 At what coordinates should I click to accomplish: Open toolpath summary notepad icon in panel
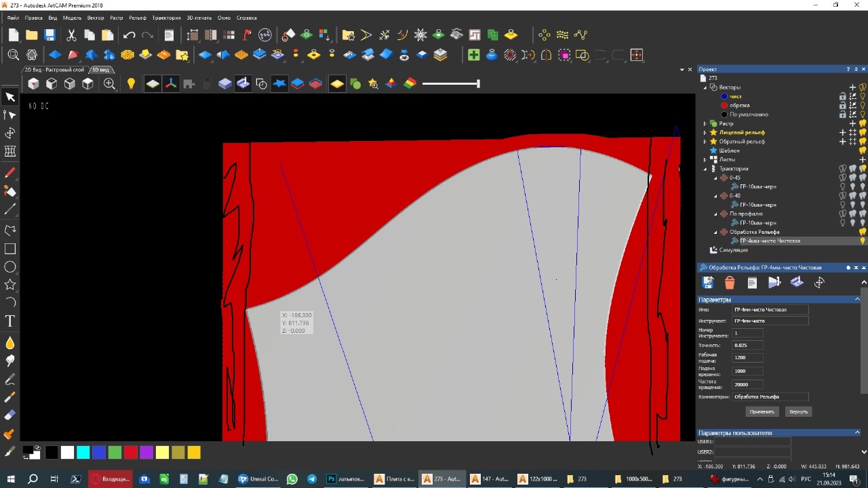pos(752,283)
